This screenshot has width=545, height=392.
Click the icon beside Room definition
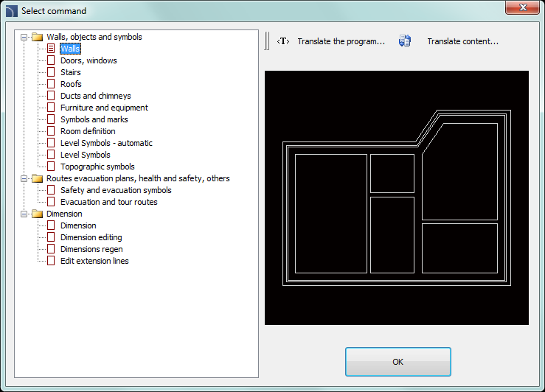click(x=51, y=131)
